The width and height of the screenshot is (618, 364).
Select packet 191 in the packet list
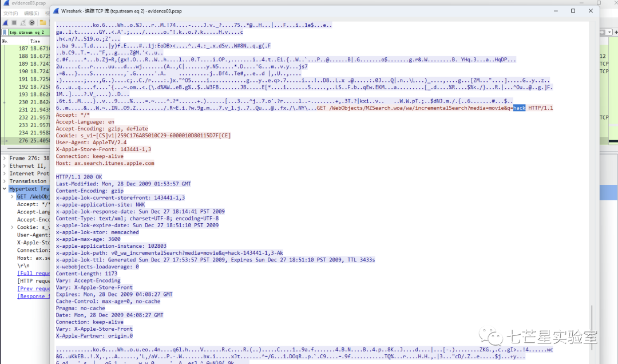click(26, 79)
